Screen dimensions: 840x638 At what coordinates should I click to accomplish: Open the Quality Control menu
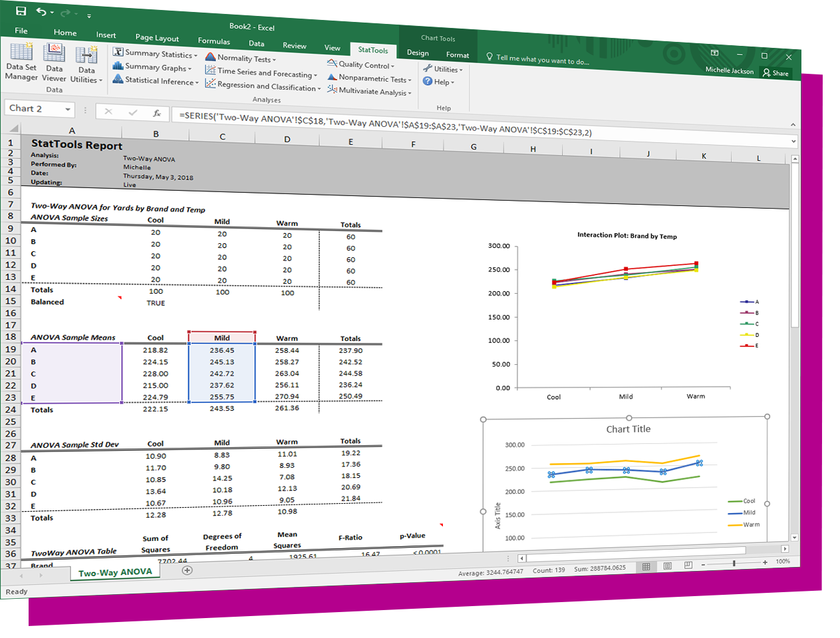point(360,64)
